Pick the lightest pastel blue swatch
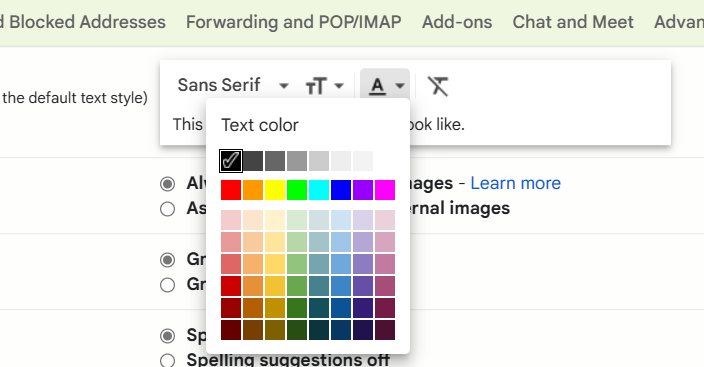This screenshot has width=704, height=367. 341,220
